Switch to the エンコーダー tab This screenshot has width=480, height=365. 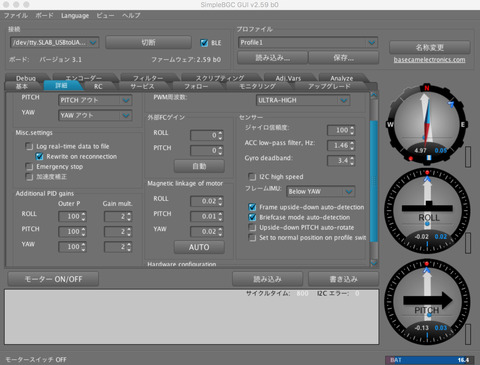83,78
